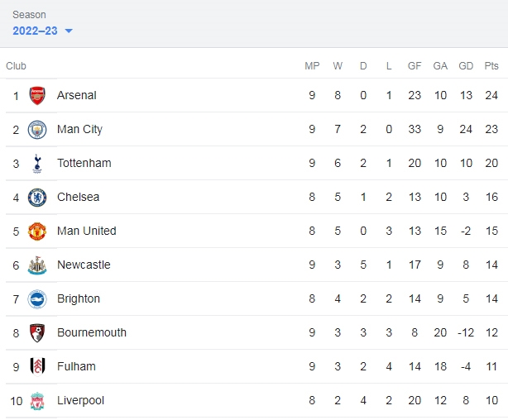Viewport: 508px width, 420px height.
Task: Click the Man United club crest
Action: (37, 231)
